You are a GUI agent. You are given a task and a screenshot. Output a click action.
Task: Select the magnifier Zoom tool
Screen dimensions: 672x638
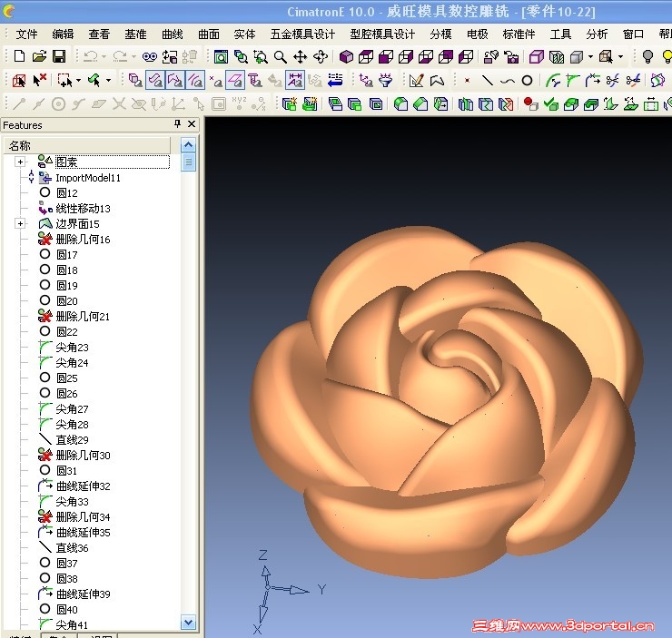(281, 56)
